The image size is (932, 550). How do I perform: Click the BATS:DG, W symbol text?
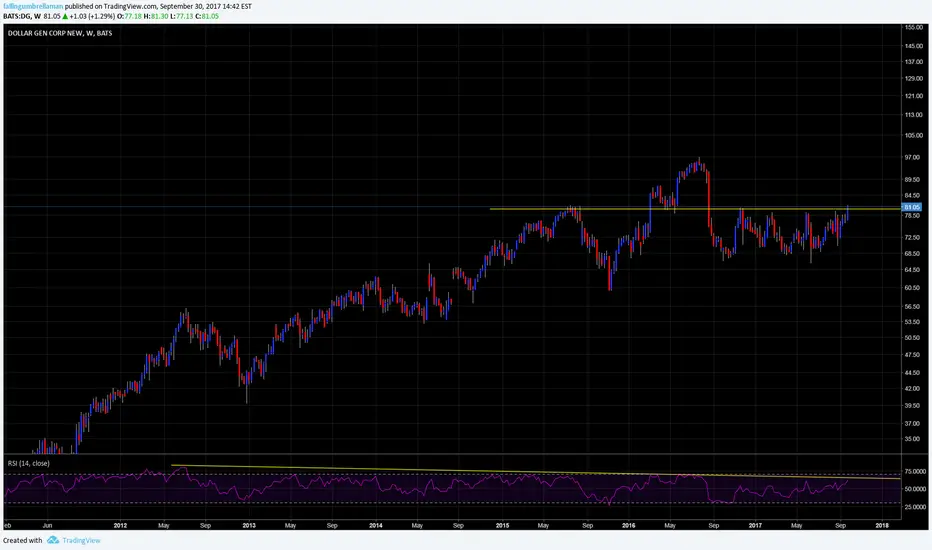21,16
